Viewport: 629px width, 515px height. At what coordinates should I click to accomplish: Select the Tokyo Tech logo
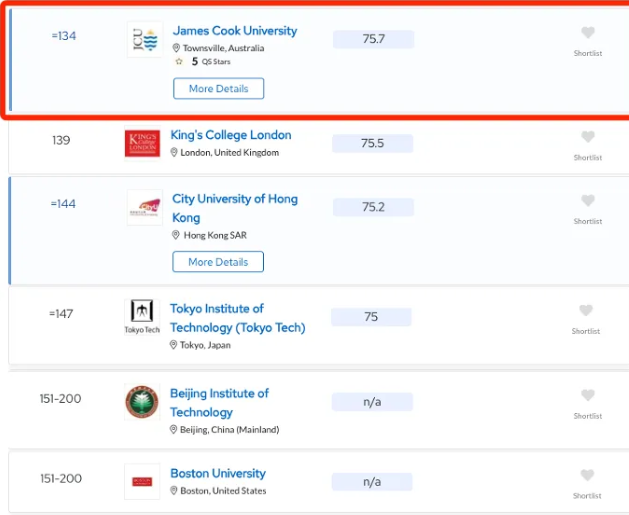(x=142, y=315)
